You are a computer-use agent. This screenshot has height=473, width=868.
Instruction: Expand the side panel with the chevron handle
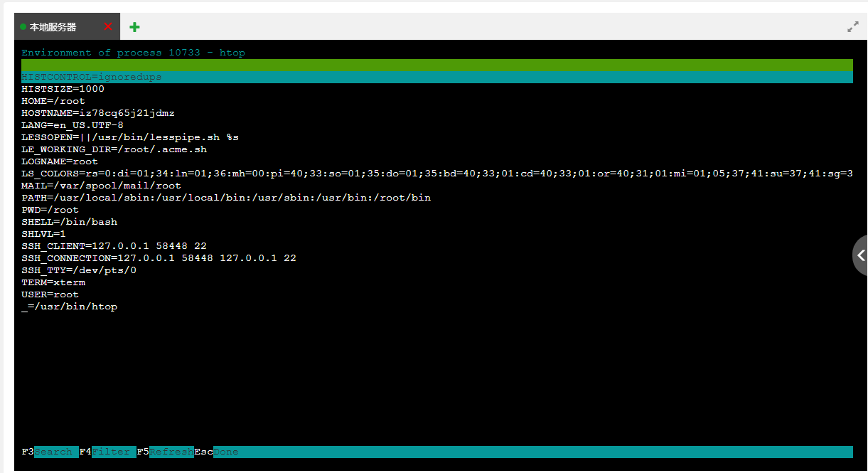coord(860,255)
